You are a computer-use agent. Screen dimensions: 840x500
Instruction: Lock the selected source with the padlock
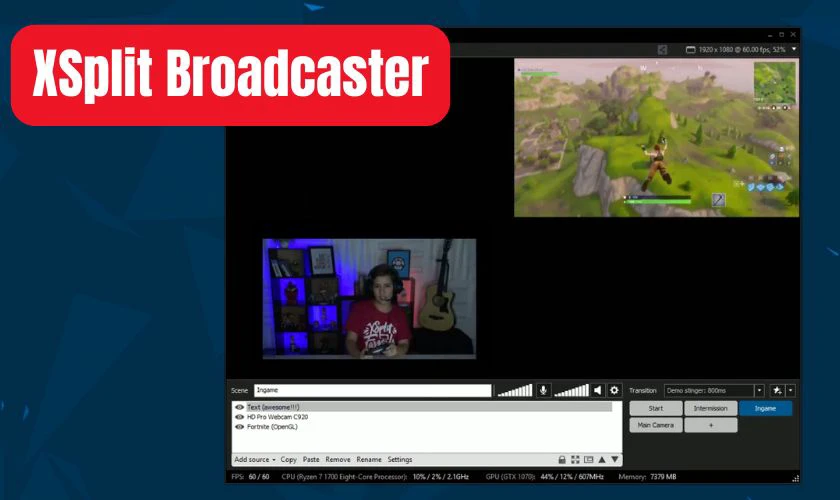(561, 459)
